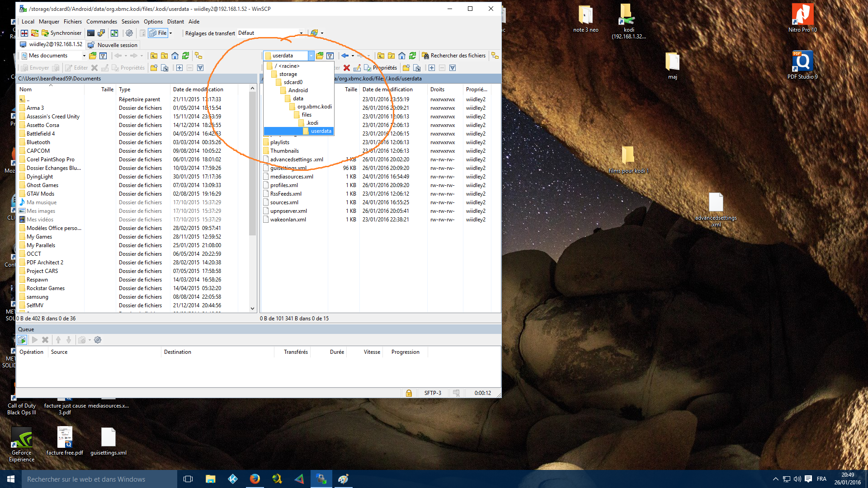The width and height of the screenshot is (868, 488).
Task: Click the queue settings gear icon
Action: [98, 340]
